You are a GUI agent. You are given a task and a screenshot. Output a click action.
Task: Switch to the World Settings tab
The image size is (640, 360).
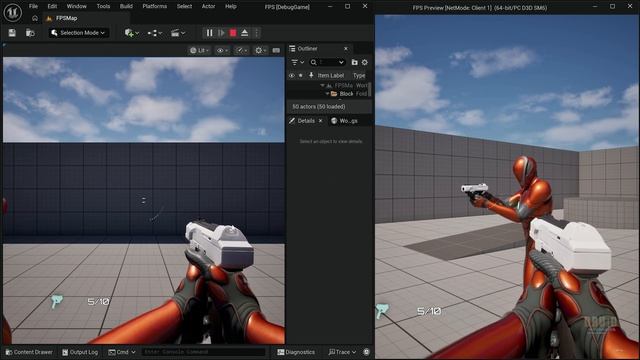(x=345, y=121)
